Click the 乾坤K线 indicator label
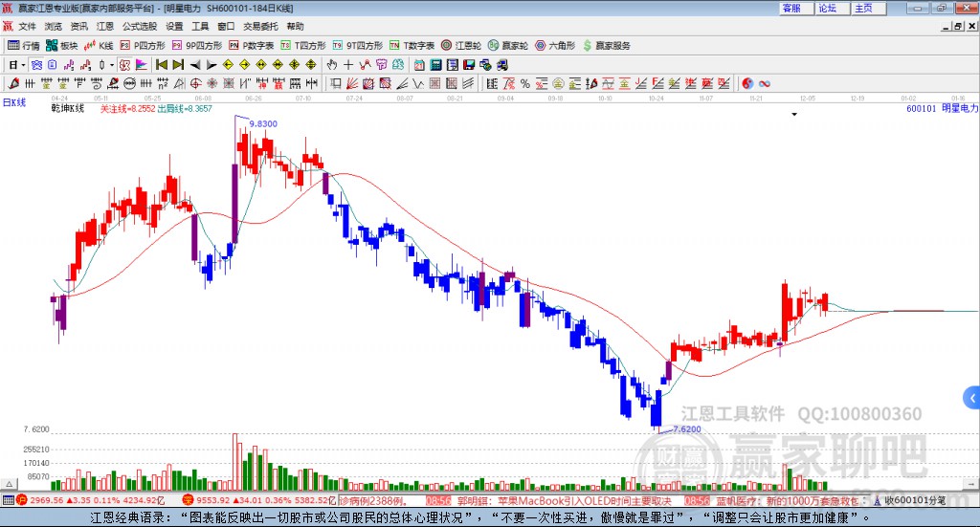The image size is (980, 527). tap(68, 108)
